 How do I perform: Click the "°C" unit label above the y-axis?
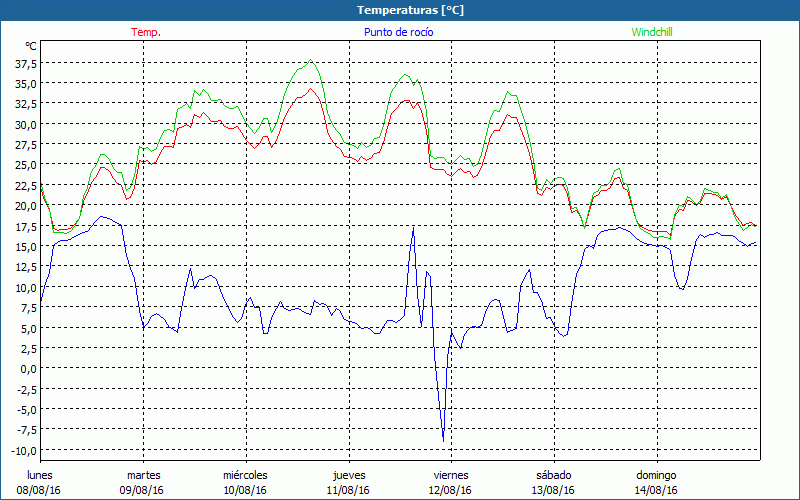[31, 46]
